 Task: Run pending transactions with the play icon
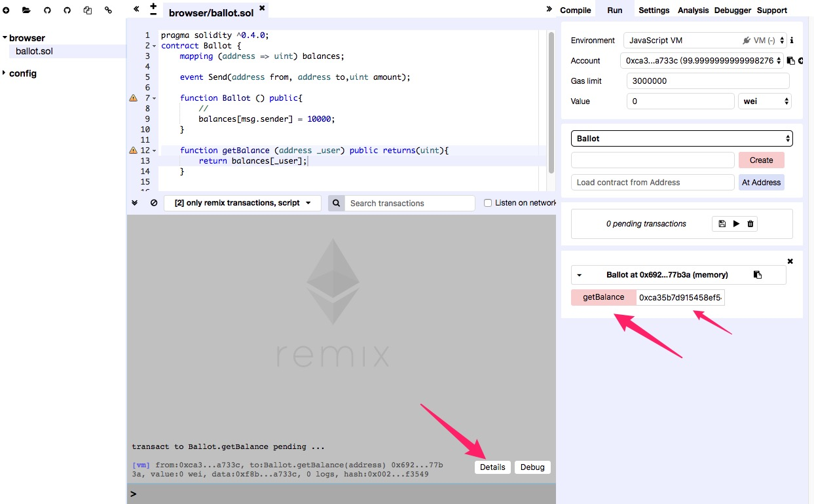tap(736, 224)
